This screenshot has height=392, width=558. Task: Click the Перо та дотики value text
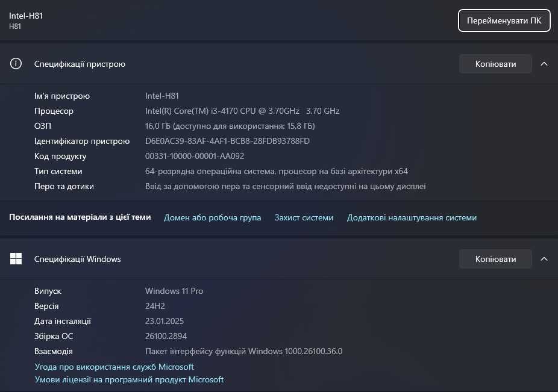point(286,186)
